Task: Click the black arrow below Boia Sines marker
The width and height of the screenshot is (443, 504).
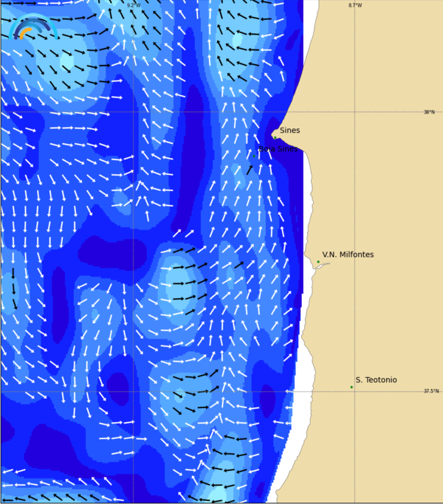Action: click(250, 170)
